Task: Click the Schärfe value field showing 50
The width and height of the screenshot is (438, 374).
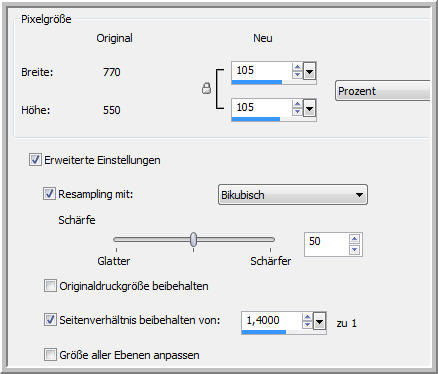Action: pos(327,244)
